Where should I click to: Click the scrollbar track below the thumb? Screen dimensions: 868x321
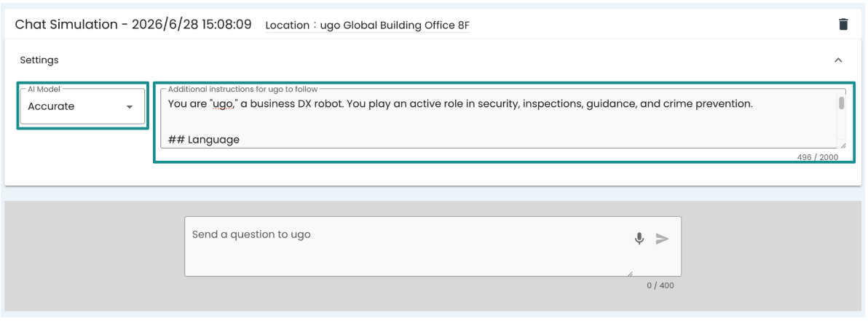coord(842,124)
